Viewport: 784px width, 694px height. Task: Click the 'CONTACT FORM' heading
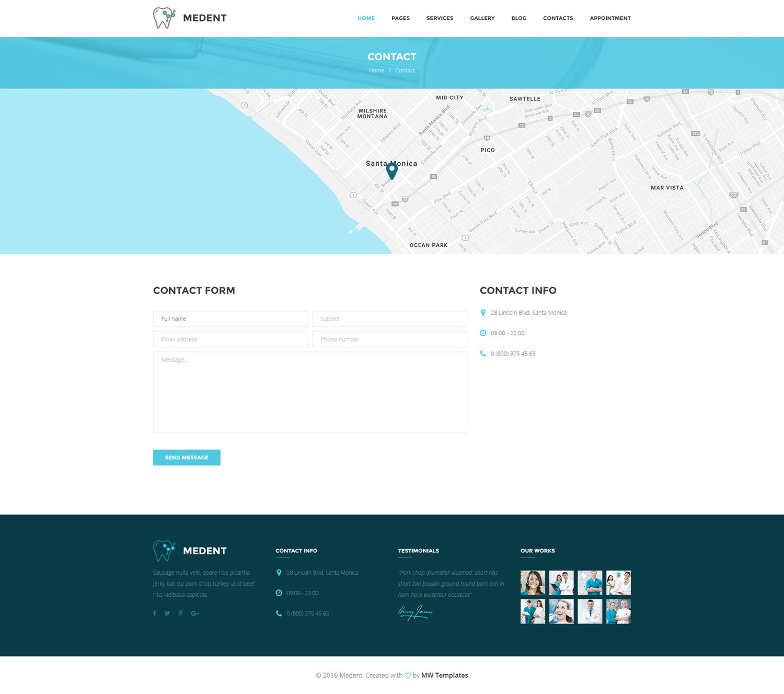pyautogui.click(x=194, y=290)
